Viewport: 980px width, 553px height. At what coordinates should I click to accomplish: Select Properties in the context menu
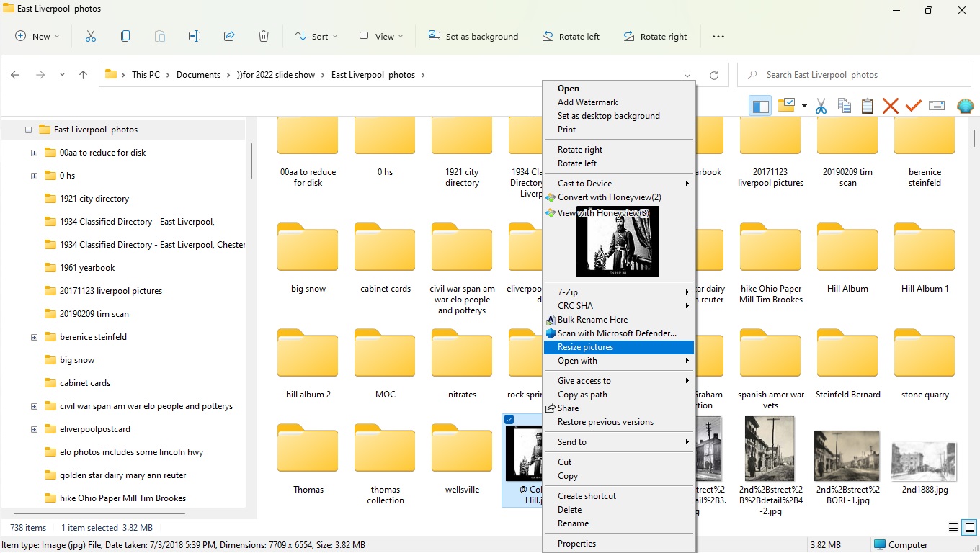(576, 544)
